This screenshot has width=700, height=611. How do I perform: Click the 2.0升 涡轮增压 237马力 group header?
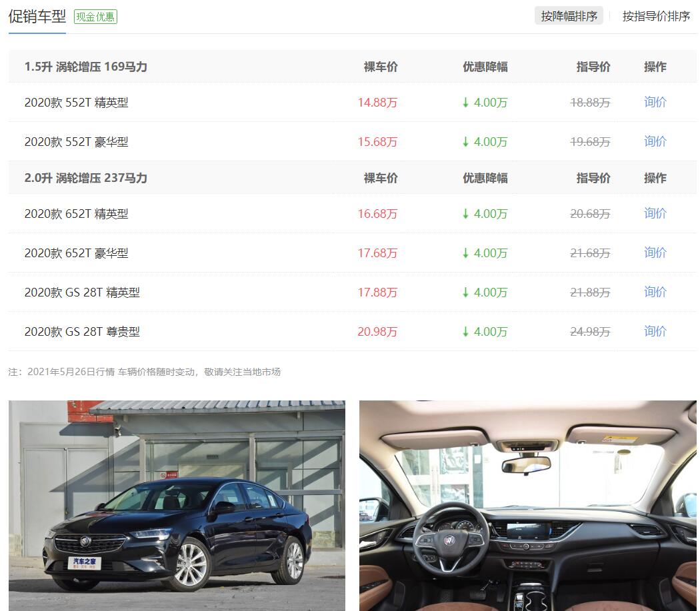(86, 178)
